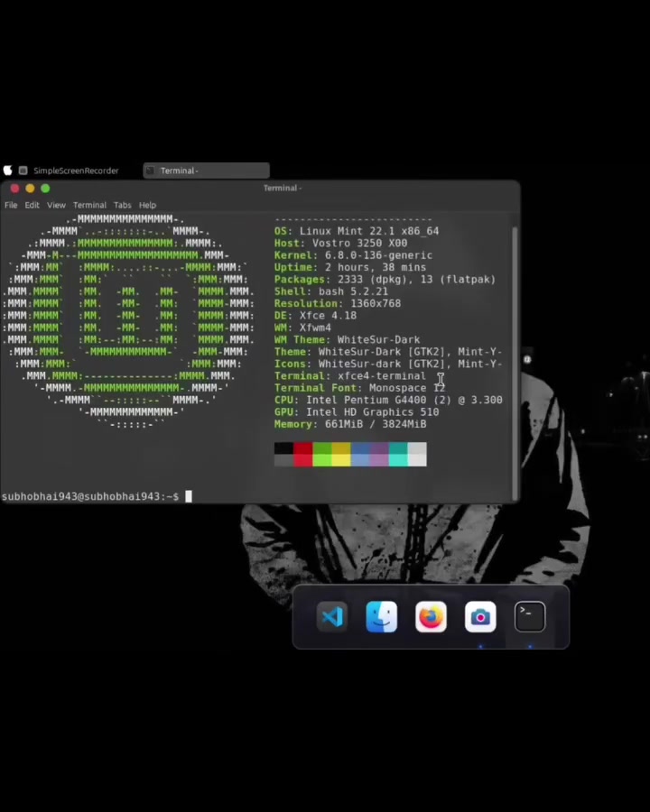Open the Help menu
This screenshot has width=650, height=812.
pyautogui.click(x=147, y=205)
